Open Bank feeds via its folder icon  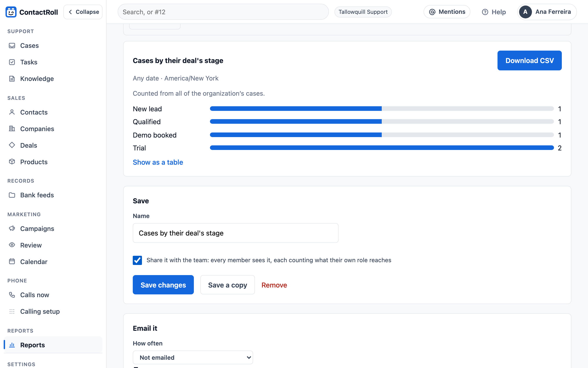(x=12, y=195)
